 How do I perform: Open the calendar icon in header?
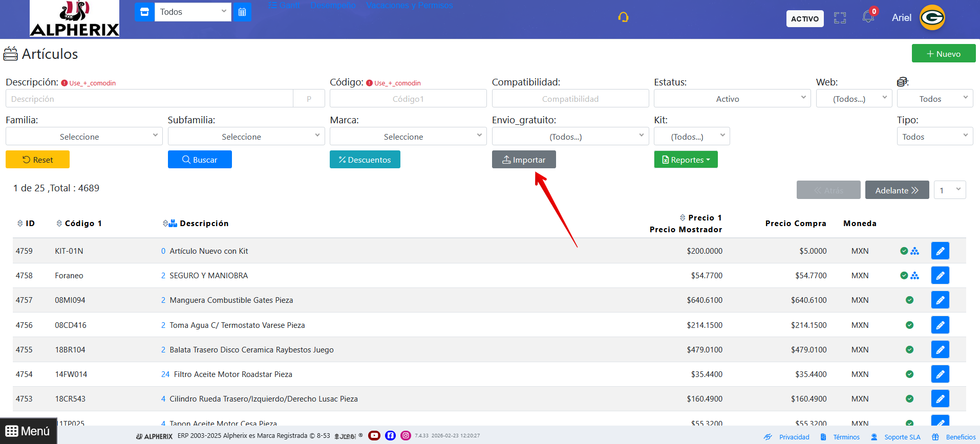[x=242, y=12]
